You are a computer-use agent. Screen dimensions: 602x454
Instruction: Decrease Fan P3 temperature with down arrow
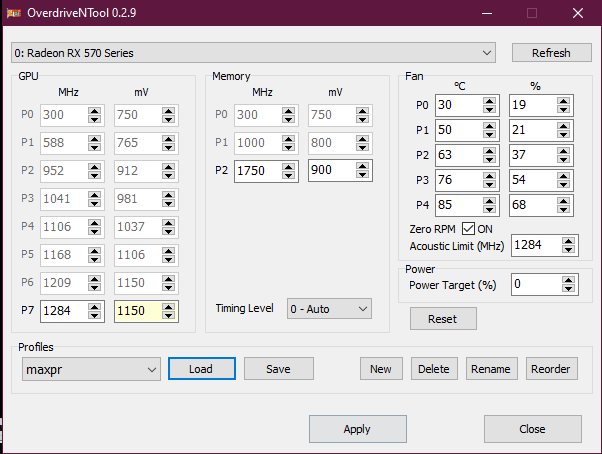(489, 184)
